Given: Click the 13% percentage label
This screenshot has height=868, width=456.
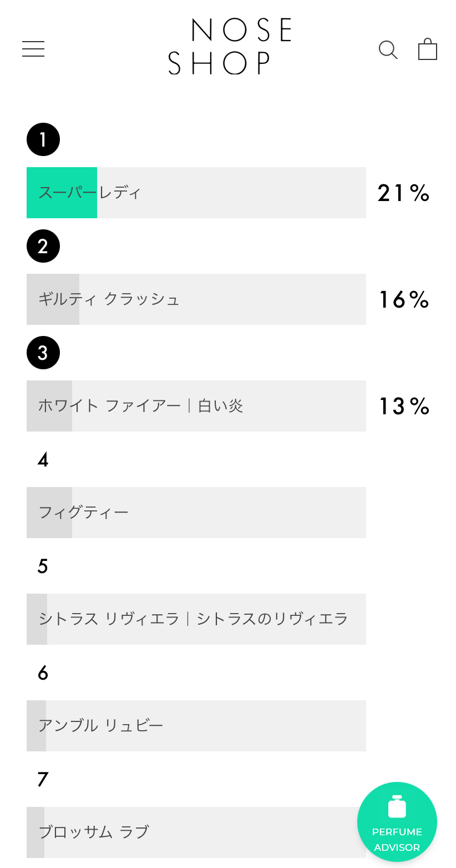Looking at the screenshot, I should pos(403,407).
